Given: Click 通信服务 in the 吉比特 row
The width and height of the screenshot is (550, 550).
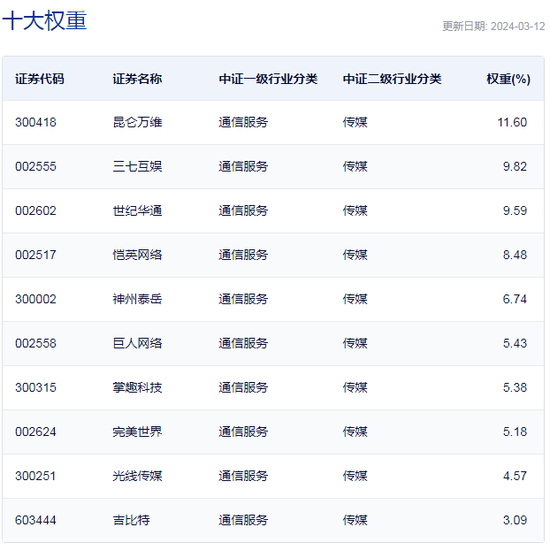Looking at the screenshot, I should point(243,520).
